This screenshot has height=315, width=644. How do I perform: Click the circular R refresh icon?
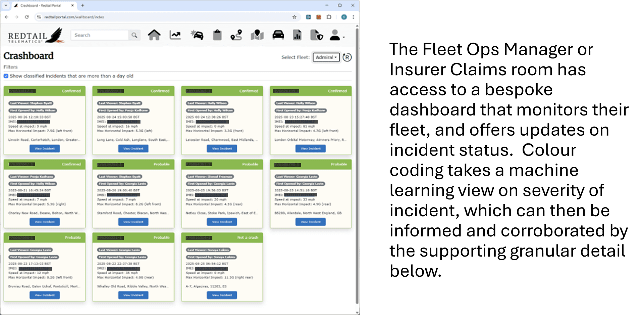pyautogui.click(x=347, y=57)
